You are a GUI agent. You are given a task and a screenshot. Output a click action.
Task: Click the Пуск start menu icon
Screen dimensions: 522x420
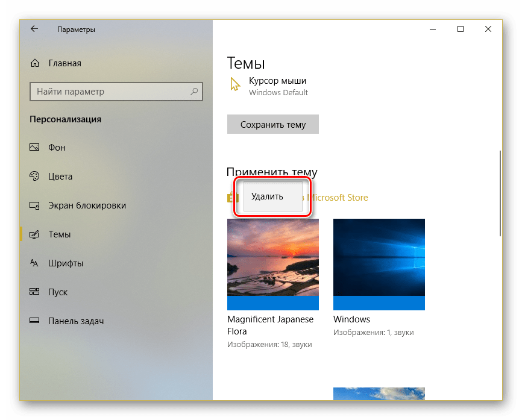tap(35, 292)
